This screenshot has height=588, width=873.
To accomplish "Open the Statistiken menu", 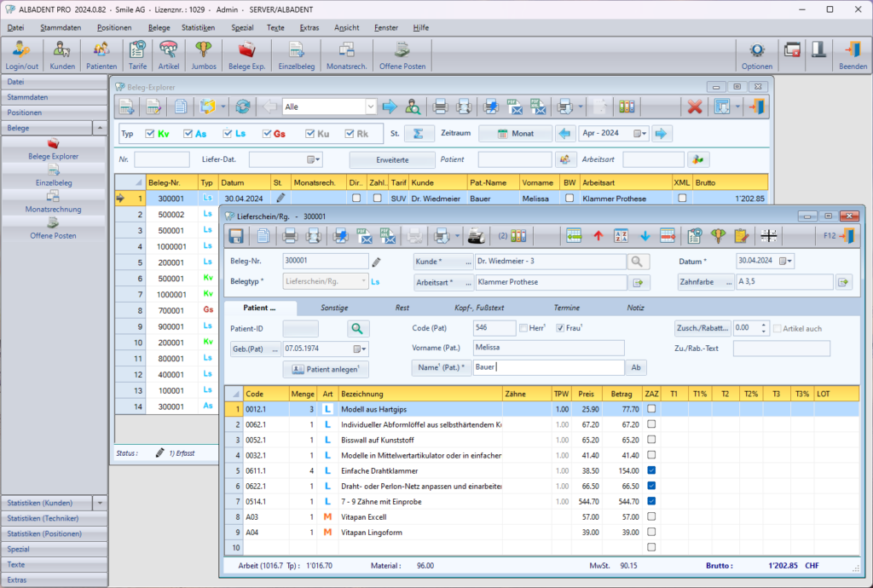I will coord(198,27).
